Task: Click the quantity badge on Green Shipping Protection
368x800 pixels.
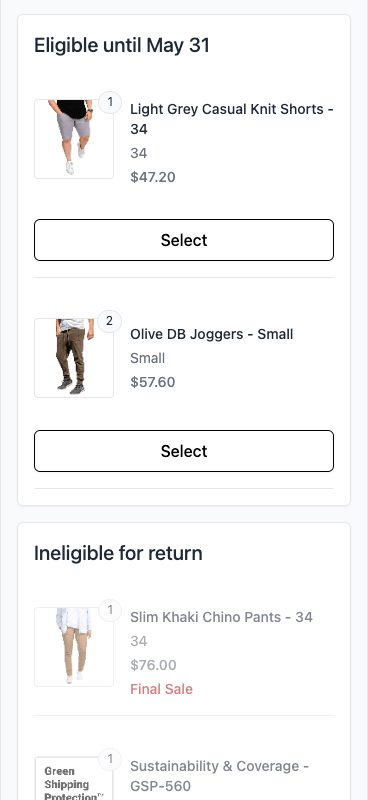Action: pyautogui.click(x=110, y=759)
